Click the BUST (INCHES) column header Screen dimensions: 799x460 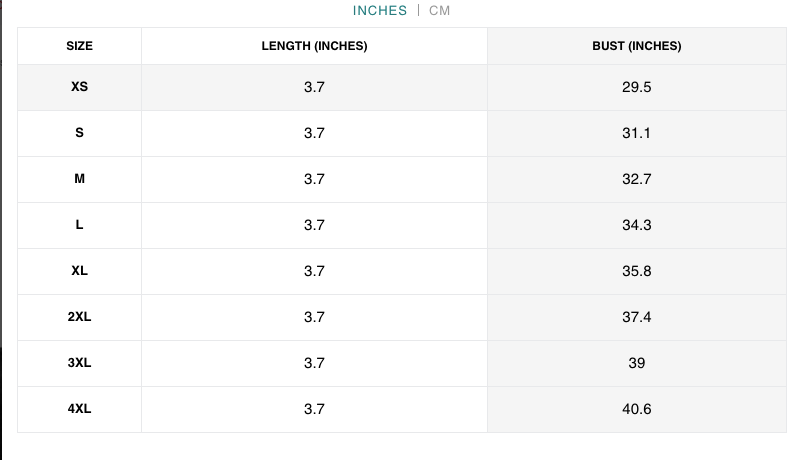coord(636,46)
